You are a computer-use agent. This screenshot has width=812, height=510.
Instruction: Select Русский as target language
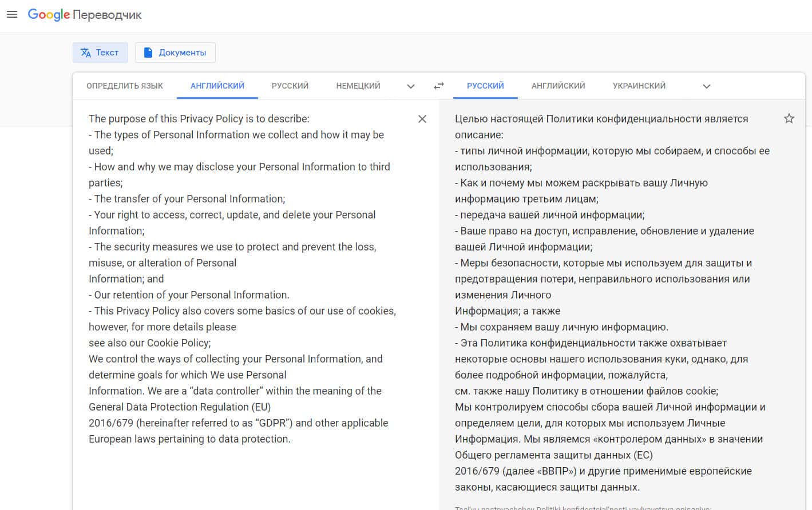point(485,86)
